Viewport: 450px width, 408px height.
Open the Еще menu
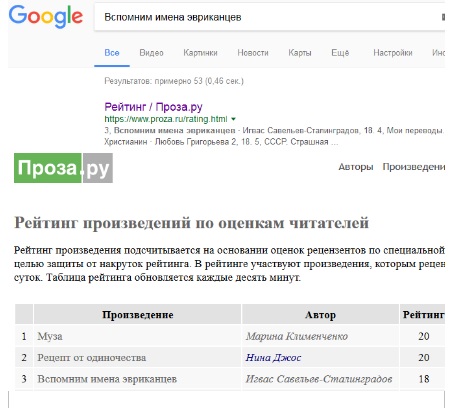coord(340,53)
